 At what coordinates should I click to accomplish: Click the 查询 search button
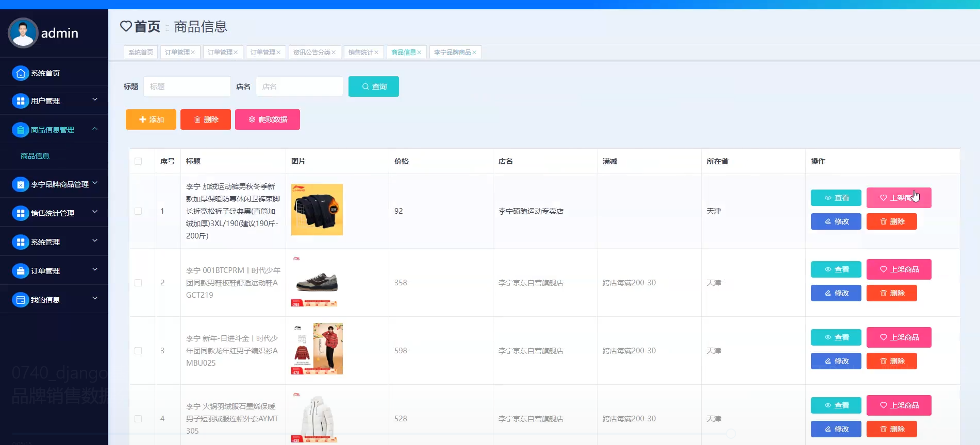coord(374,87)
